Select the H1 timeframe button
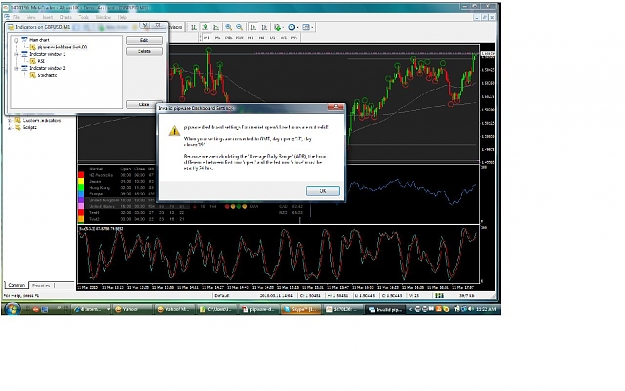 click(251, 38)
